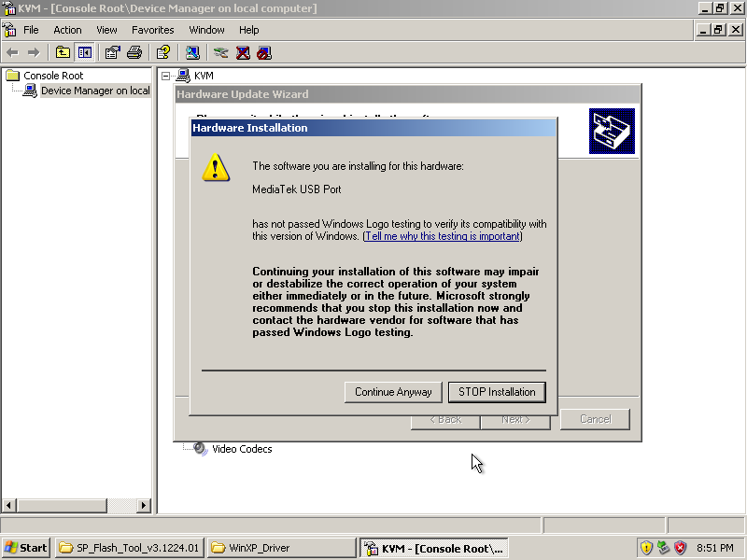Image resolution: width=747 pixels, height=560 pixels.
Task: Select Console Root in the tree
Action: pos(53,76)
